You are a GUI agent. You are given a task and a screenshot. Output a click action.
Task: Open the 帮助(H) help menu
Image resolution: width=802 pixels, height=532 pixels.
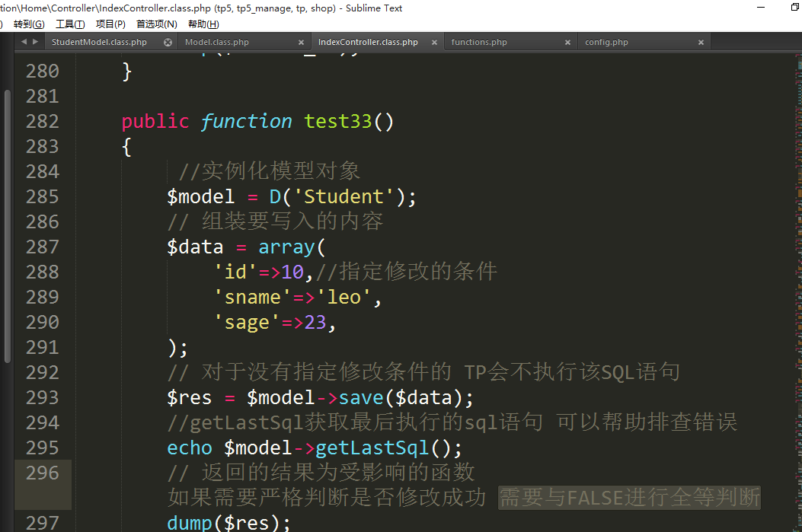pos(203,24)
